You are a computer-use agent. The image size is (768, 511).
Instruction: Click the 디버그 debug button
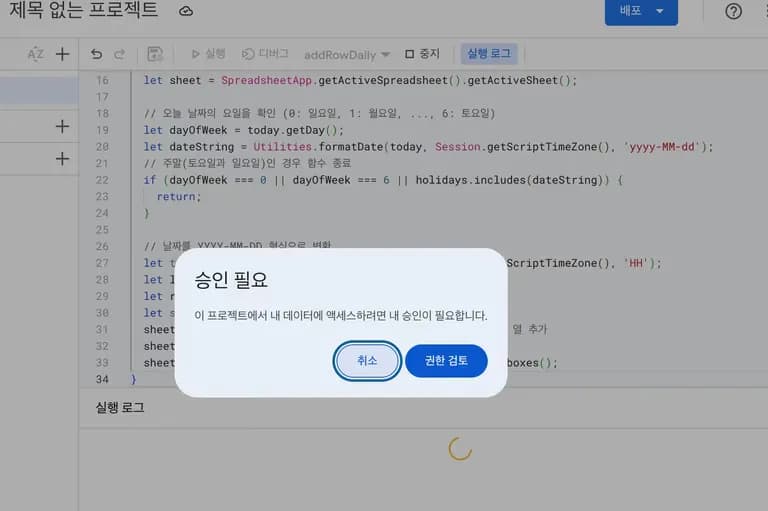[x=265, y=54]
